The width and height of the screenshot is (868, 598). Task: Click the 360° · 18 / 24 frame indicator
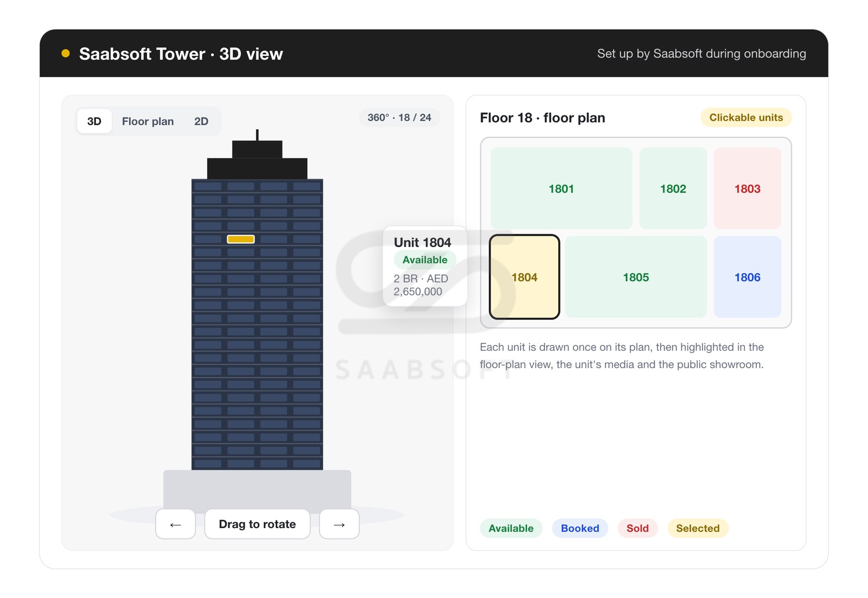click(399, 118)
